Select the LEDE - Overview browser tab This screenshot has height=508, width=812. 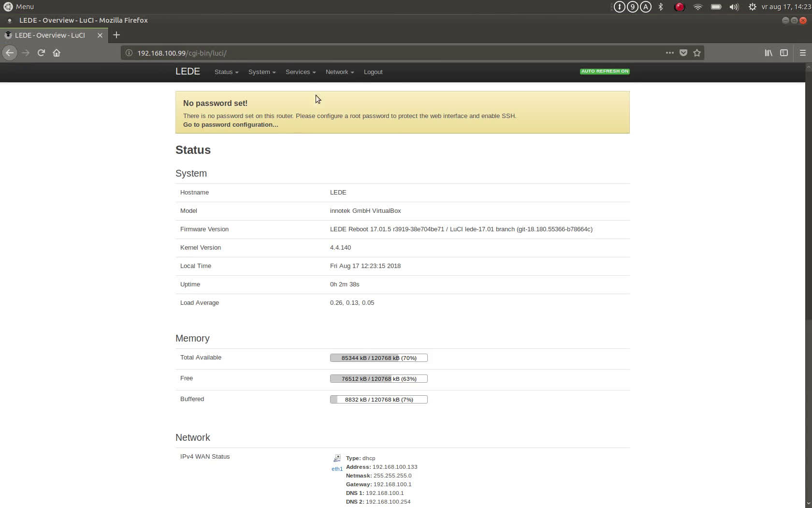point(51,35)
